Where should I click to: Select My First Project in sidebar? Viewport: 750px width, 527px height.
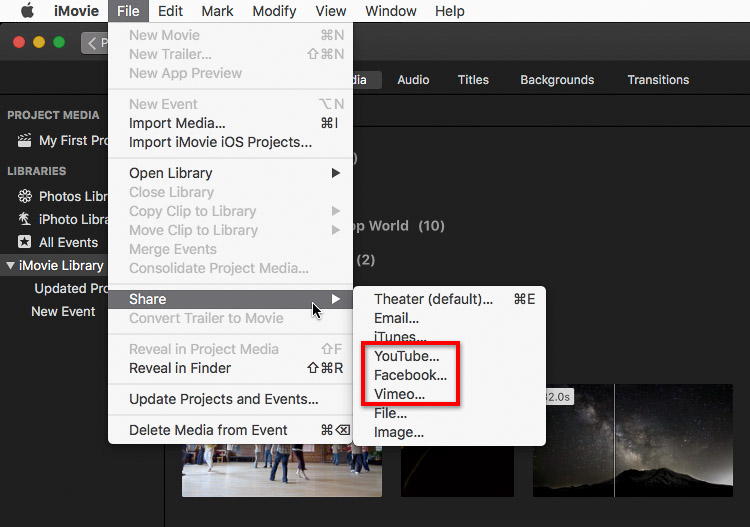tap(74, 141)
